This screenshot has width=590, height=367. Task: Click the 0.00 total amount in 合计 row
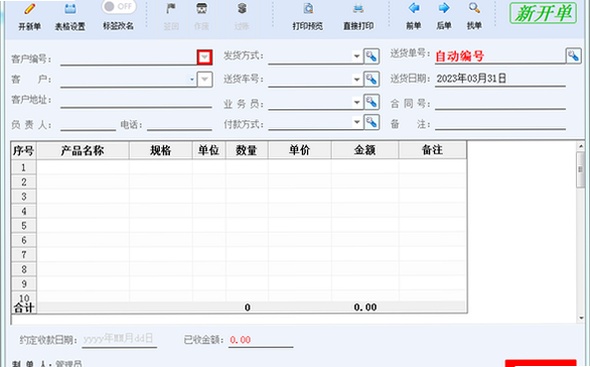pos(365,307)
